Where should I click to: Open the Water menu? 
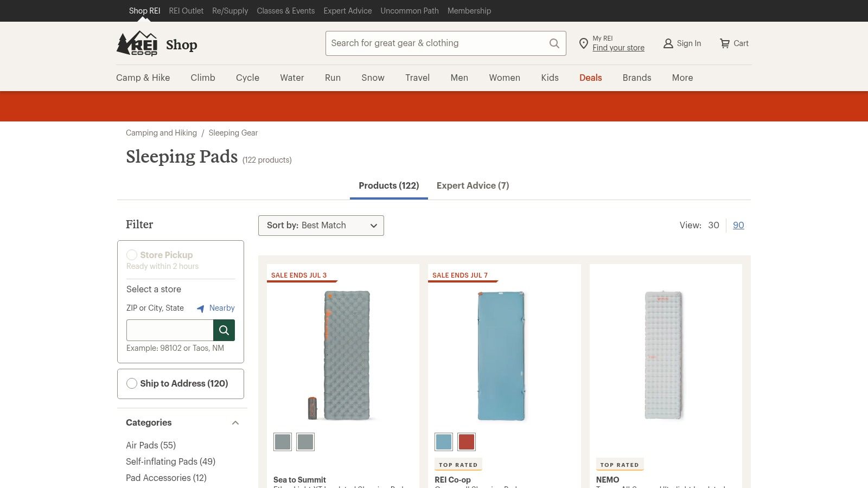click(x=292, y=78)
